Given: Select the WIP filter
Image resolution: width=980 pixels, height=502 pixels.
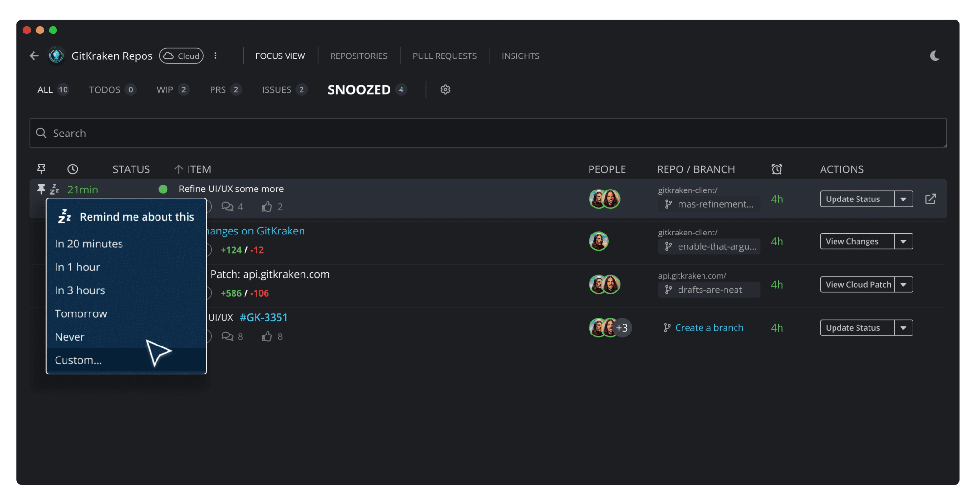Looking at the screenshot, I should point(173,90).
